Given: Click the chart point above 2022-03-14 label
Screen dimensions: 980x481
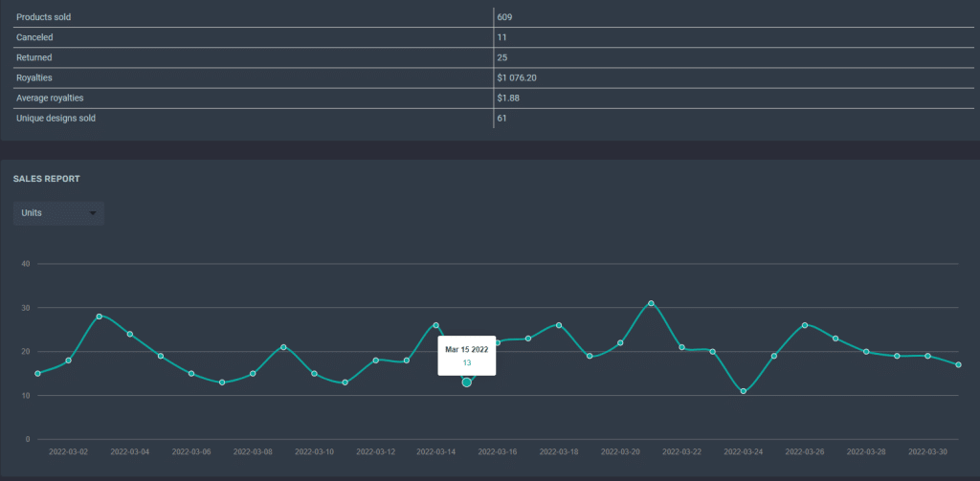Looking at the screenshot, I should tap(435, 325).
